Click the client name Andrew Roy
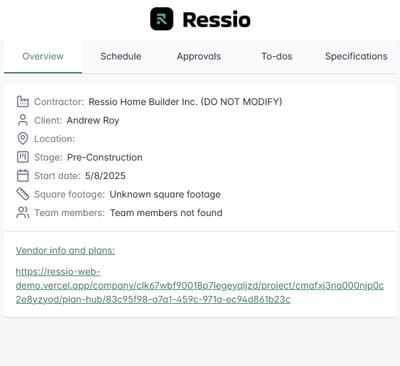 pos(93,120)
